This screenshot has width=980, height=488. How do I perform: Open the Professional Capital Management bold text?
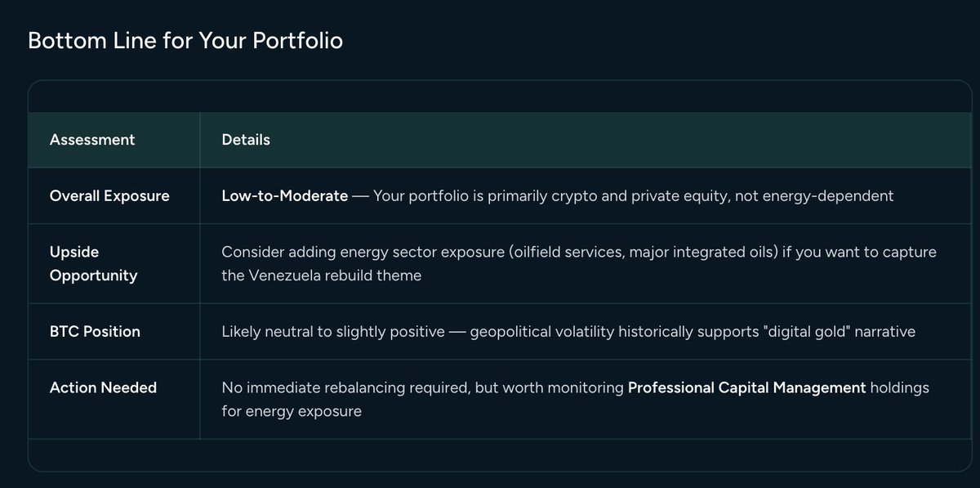click(x=746, y=387)
